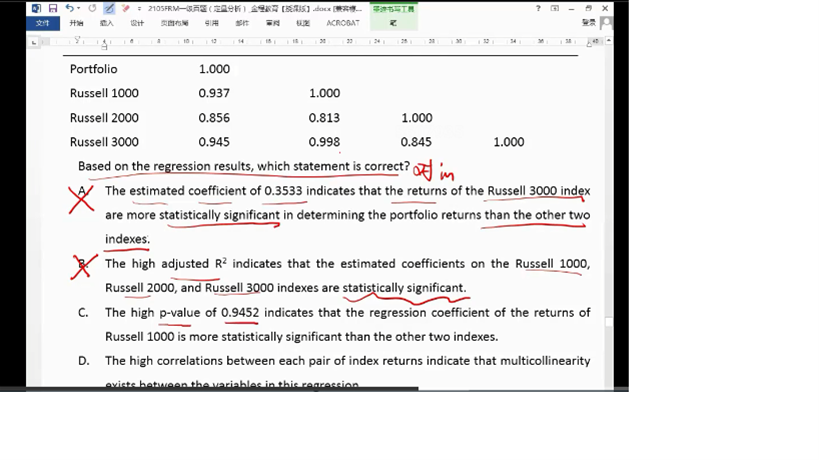The height and width of the screenshot is (460, 819).
Task: Click the word 'multicollinearity' in option D
Action: point(545,361)
